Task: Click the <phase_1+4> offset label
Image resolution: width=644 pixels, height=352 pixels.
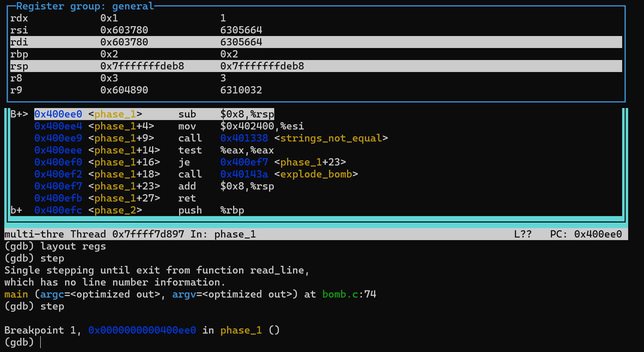Action: click(121, 126)
